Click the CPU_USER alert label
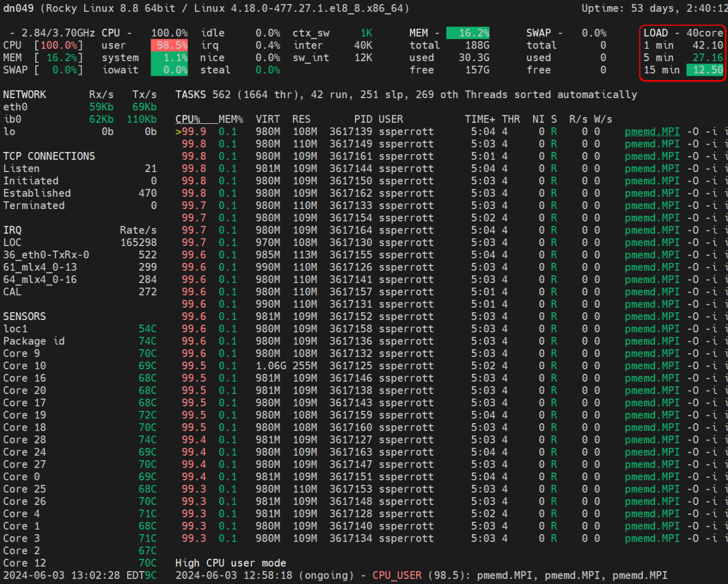 pos(397,576)
